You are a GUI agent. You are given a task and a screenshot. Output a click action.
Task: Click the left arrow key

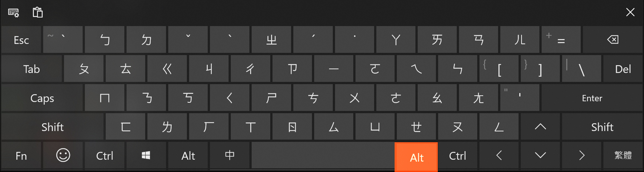click(x=499, y=156)
